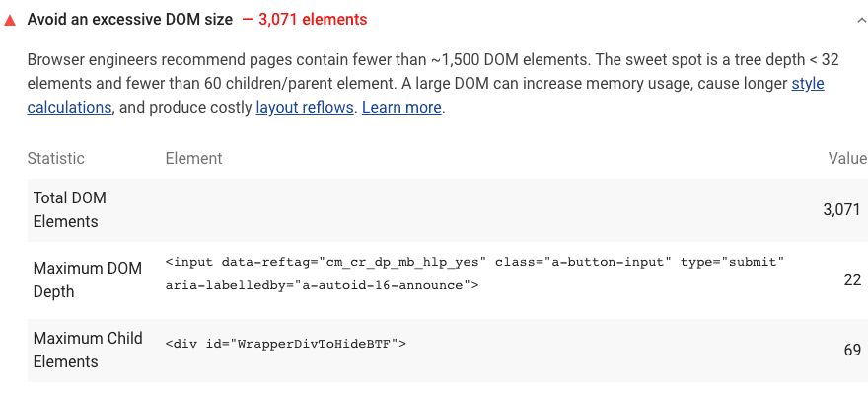Click the Avoid an excessive DOM size heading
The image size is (868, 394).
tap(130, 20)
